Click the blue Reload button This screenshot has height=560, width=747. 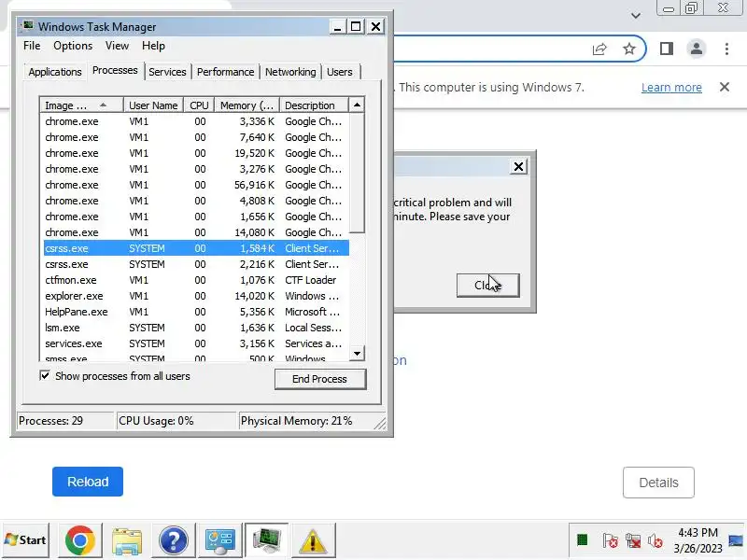tap(88, 482)
